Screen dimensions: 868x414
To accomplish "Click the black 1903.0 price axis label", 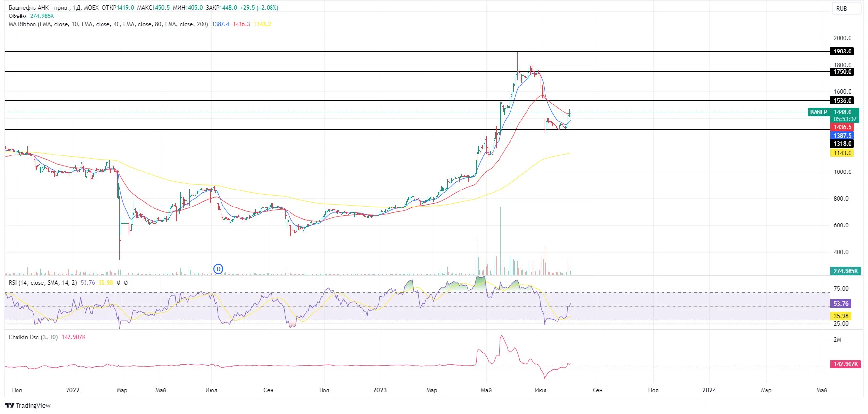I will coord(843,52).
